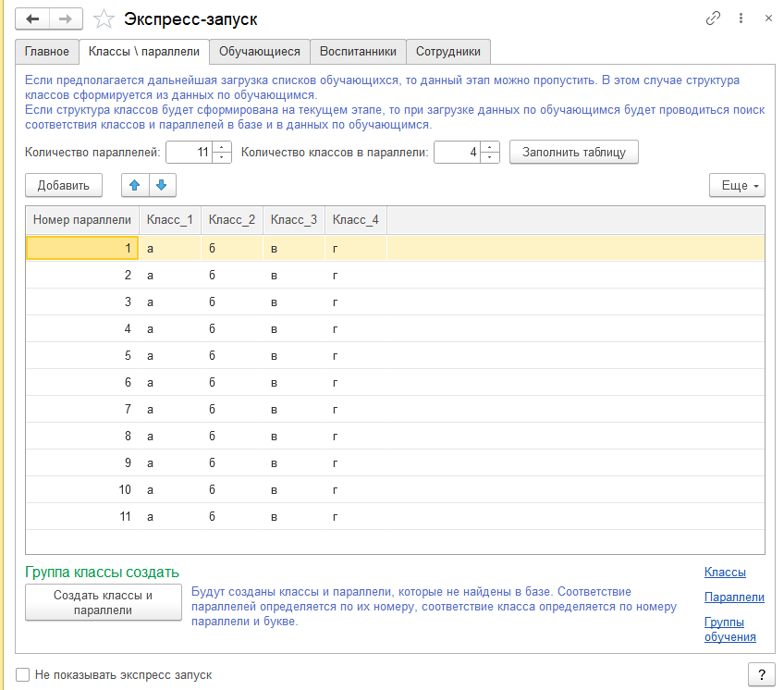784x690 pixels.
Task: Click the back navigation arrow
Action: (x=32, y=18)
